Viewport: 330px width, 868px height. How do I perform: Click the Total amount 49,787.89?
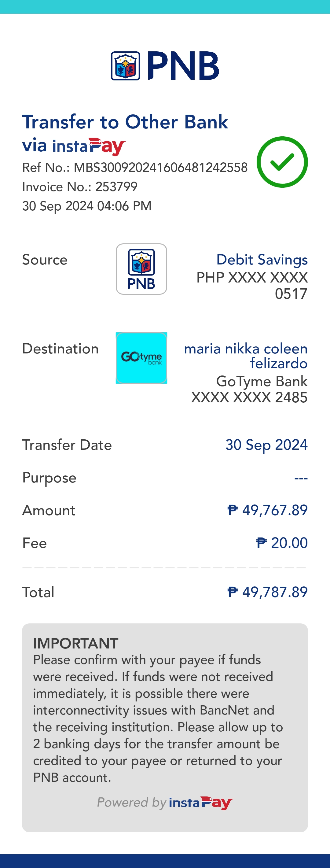click(x=274, y=592)
